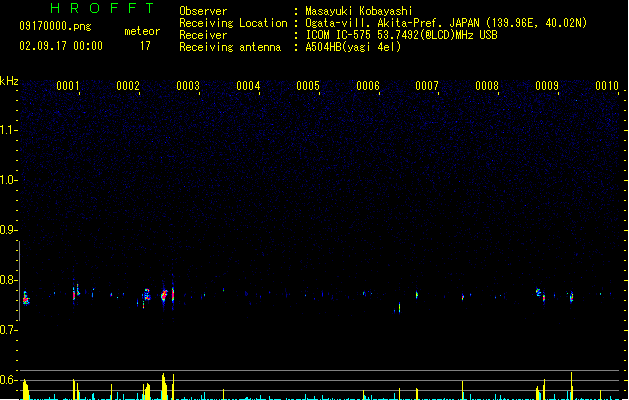Click time marker 0003

click(188, 86)
